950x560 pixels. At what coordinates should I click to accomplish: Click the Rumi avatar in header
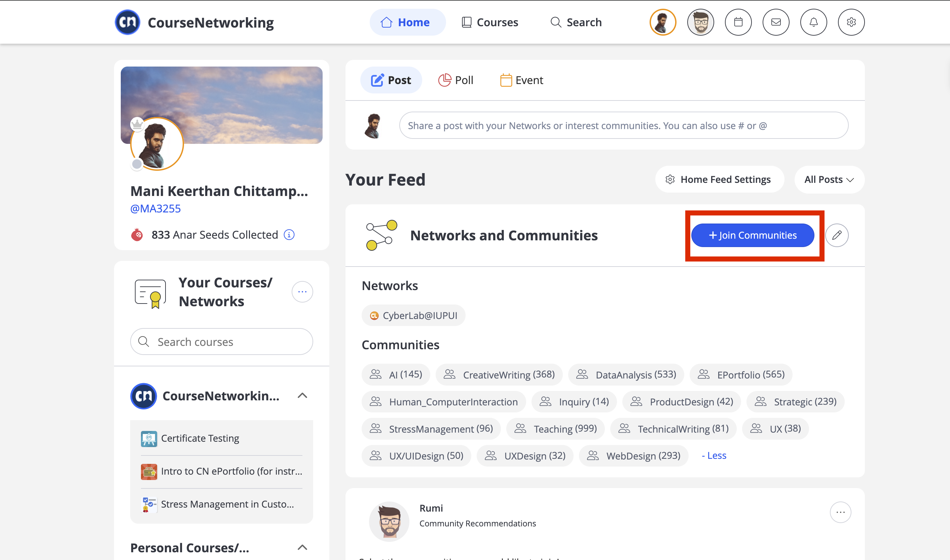[x=701, y=22]
